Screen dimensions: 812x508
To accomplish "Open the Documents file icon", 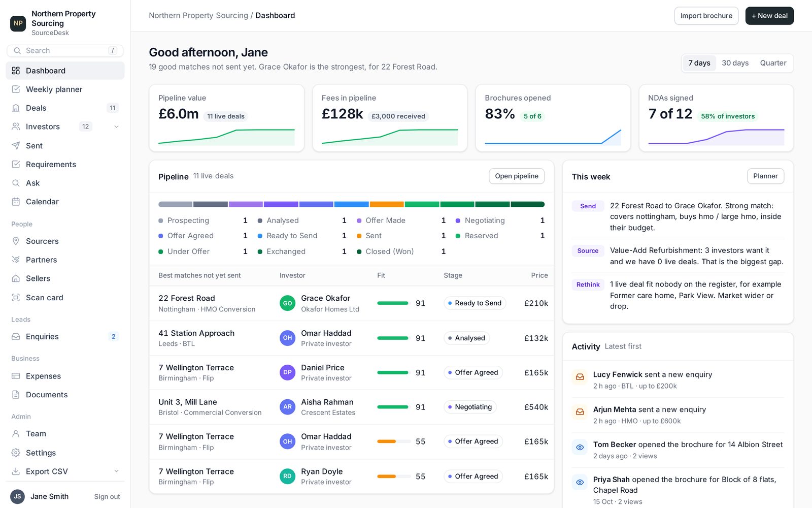I will point(16,395).
